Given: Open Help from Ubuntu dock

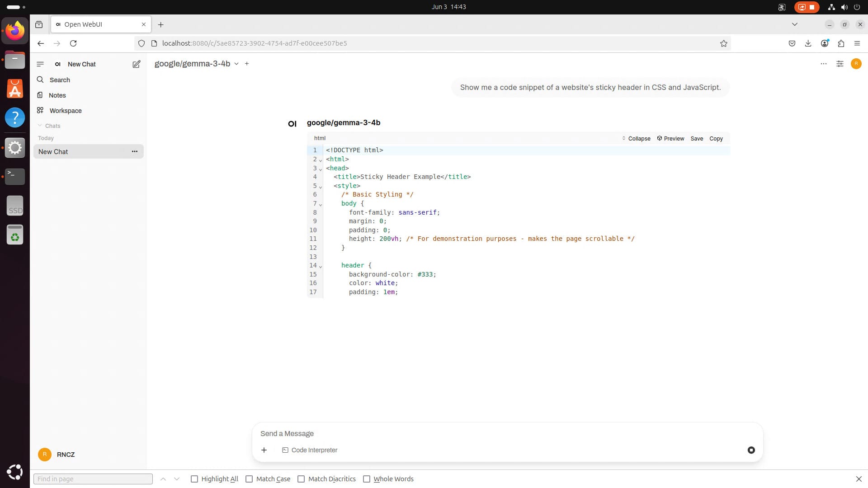Looking at the screenshot, I should tap(15, 118).
